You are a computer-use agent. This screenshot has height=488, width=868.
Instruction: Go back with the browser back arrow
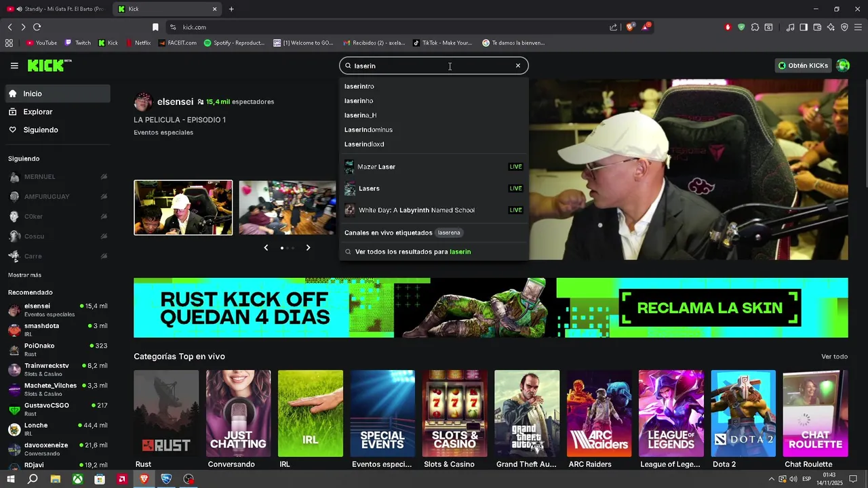pyautogui.click(x=9, y=27)
